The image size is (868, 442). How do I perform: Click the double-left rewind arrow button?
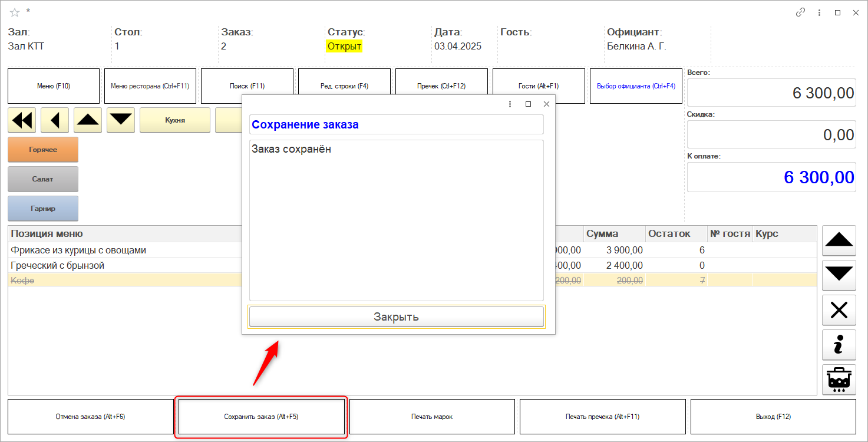[x=22, y=120]
